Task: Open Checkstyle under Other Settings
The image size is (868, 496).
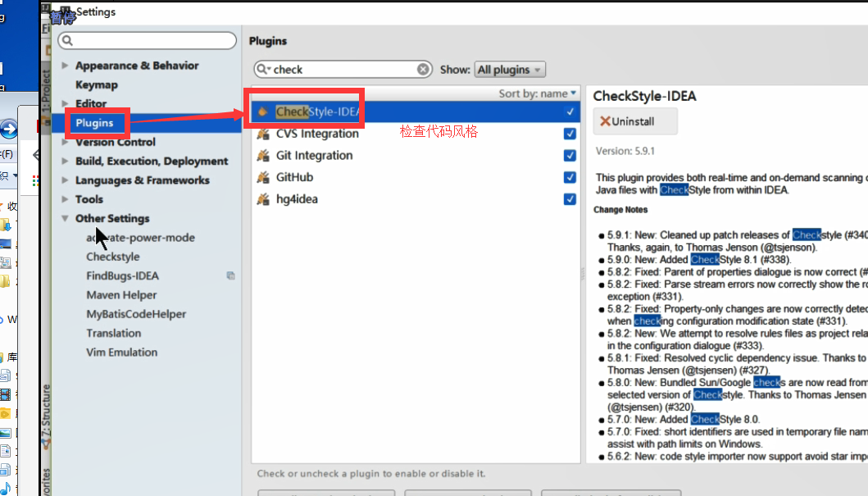Action: [113, 257]
